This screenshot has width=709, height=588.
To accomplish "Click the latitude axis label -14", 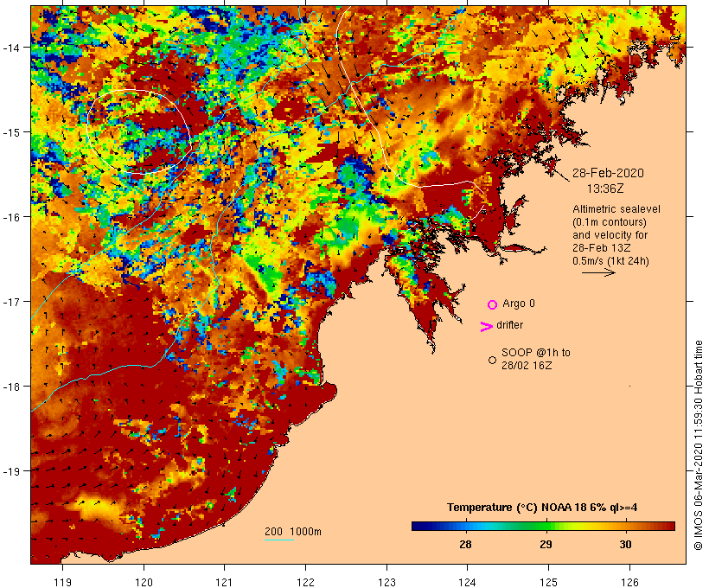I will coord(11,47).
